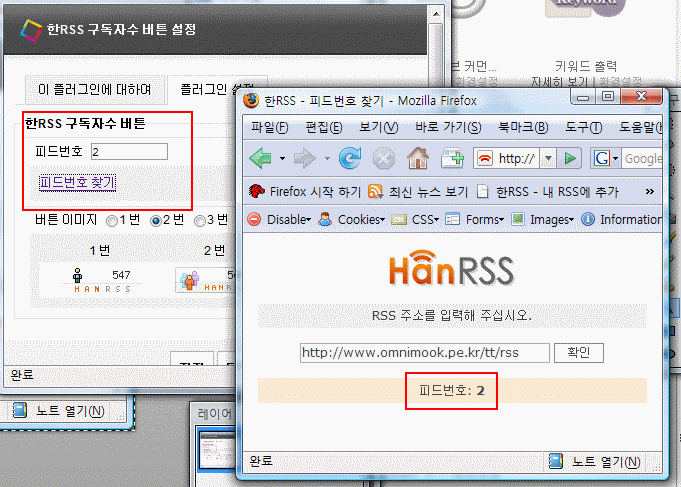Click the Google search engine G icon

point(602,159)
